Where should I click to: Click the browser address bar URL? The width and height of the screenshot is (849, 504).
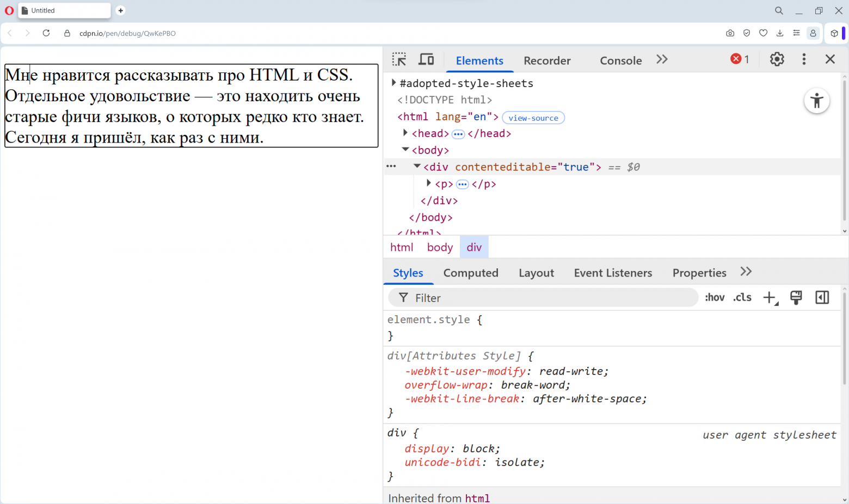[x=127, y=33]
